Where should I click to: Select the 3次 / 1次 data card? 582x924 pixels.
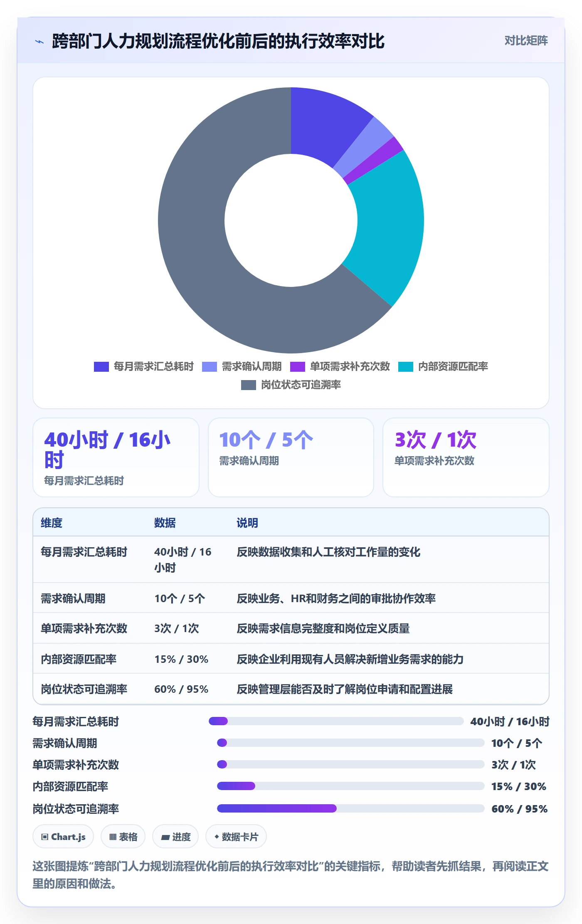coord(466,457)
